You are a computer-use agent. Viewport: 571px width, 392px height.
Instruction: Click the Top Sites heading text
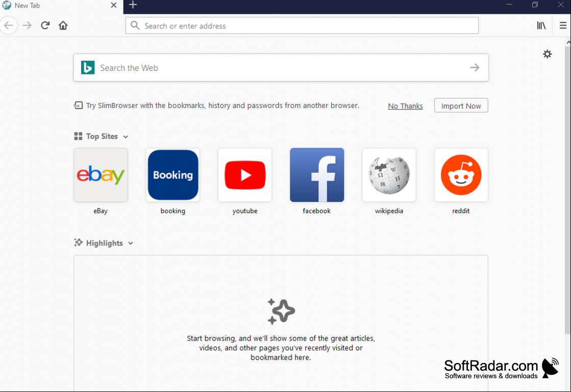102,137
